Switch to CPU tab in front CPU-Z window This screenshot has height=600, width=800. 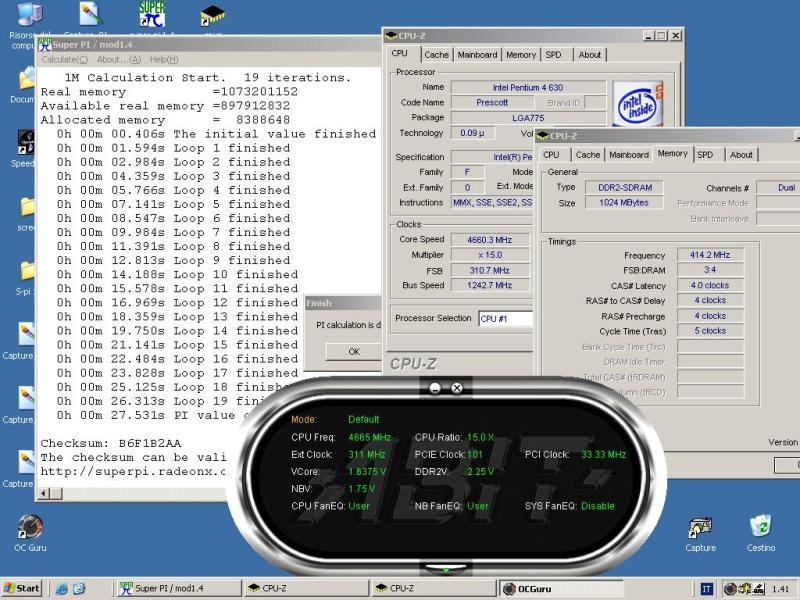[551, 155]
